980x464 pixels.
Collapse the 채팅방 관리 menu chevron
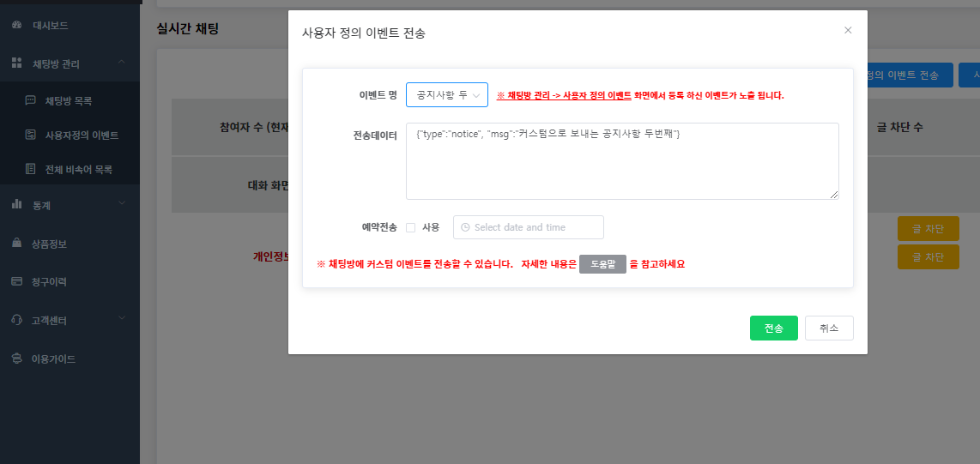coord(122,63)
